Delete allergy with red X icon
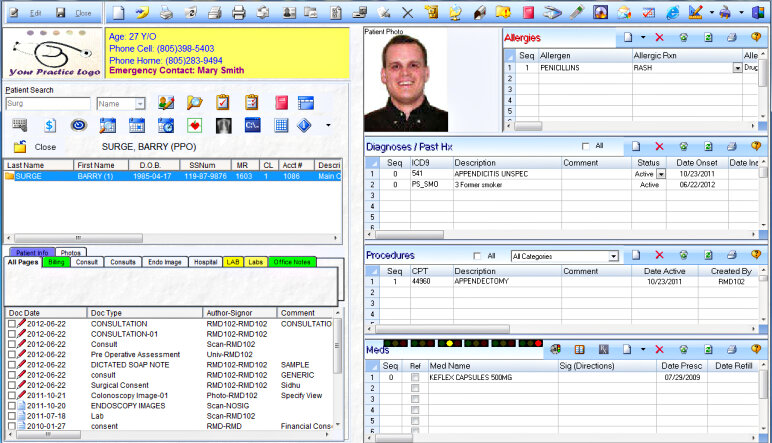 (x=661, y=37)
